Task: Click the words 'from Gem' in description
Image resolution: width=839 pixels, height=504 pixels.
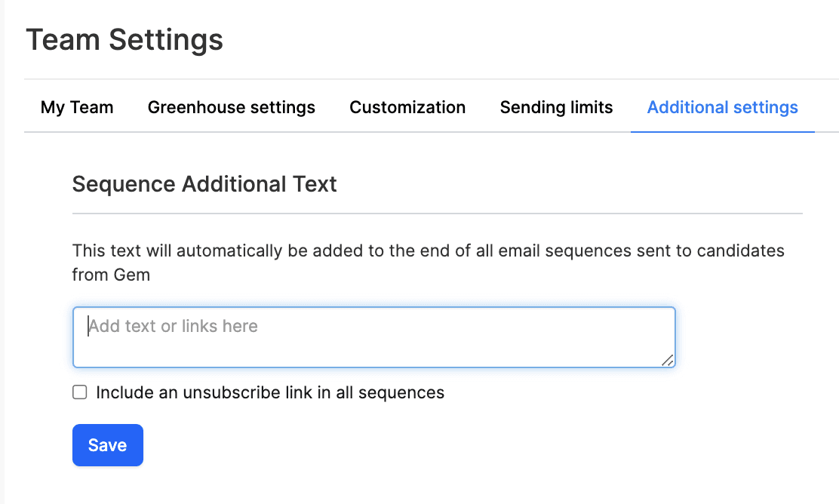Action: (x=111, y=275)
